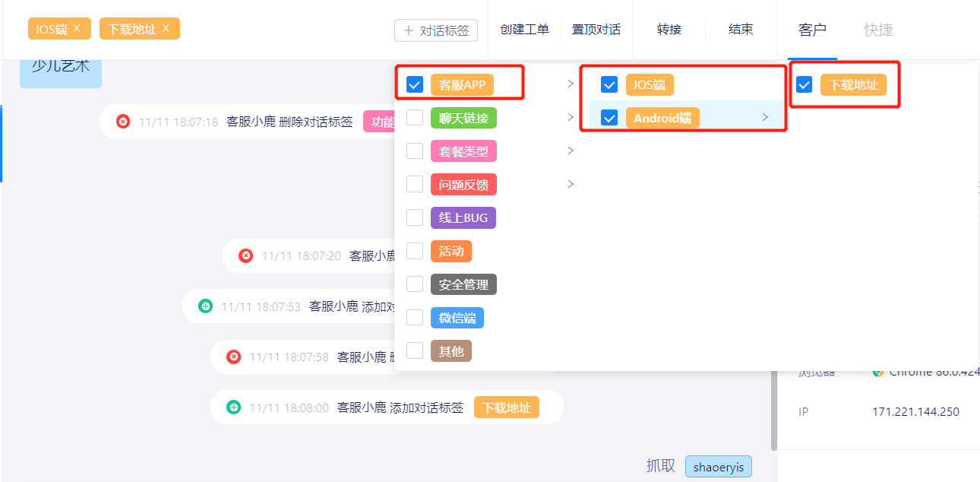980x482 pixels.
Task: Click the 11/11 18:07:53 timestamp
Action: tap(261, 306)
